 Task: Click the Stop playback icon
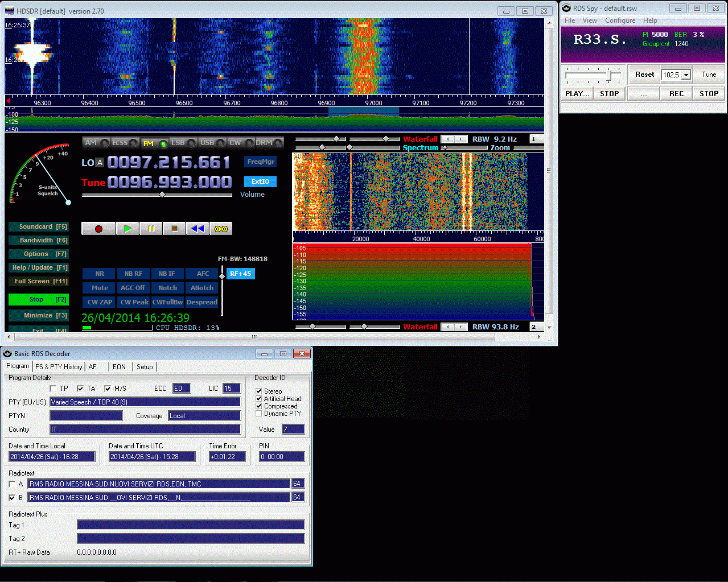(174, 228)
